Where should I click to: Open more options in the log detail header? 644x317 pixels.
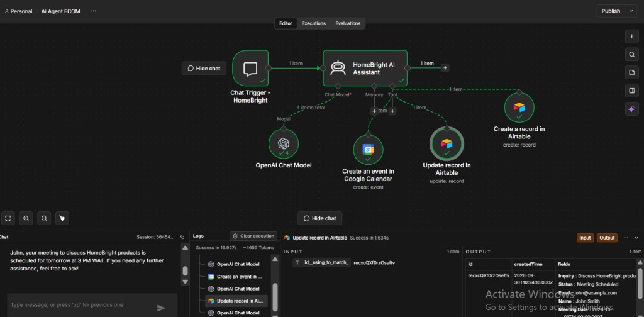tap(626, 238)
